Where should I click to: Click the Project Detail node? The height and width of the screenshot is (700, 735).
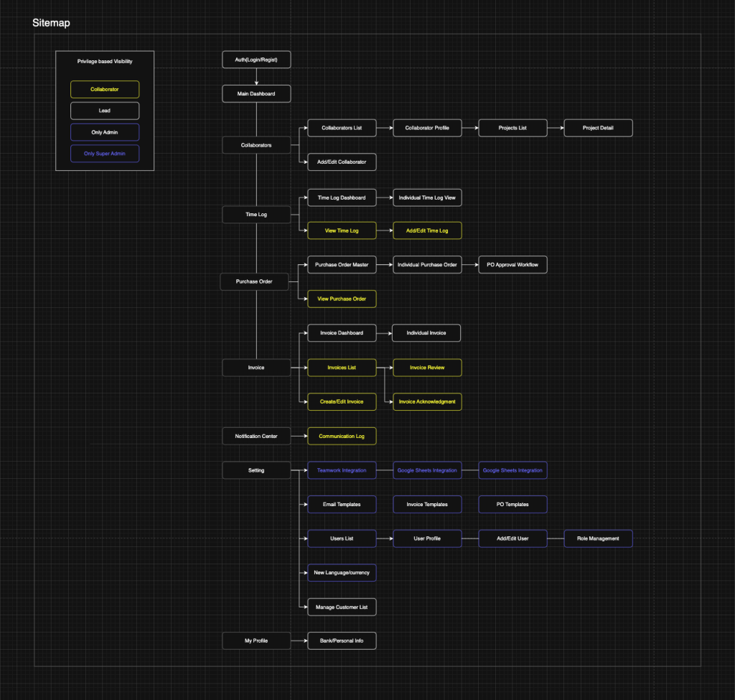598,129
